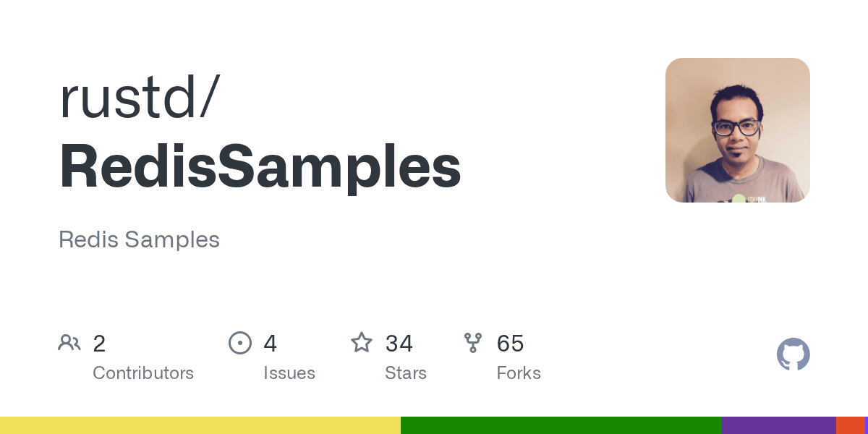This screenshot has height=434, width=868.
Task: Click the yellow language bar segment
Action: coord(200,425)
